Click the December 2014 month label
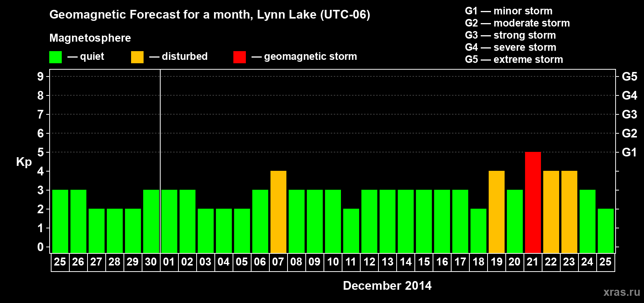Screen dimensions: 644x303 [x=387, y=286]
